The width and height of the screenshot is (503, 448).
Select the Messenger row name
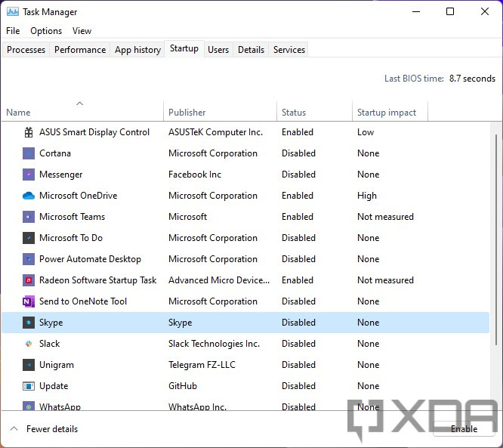[60, 175]
